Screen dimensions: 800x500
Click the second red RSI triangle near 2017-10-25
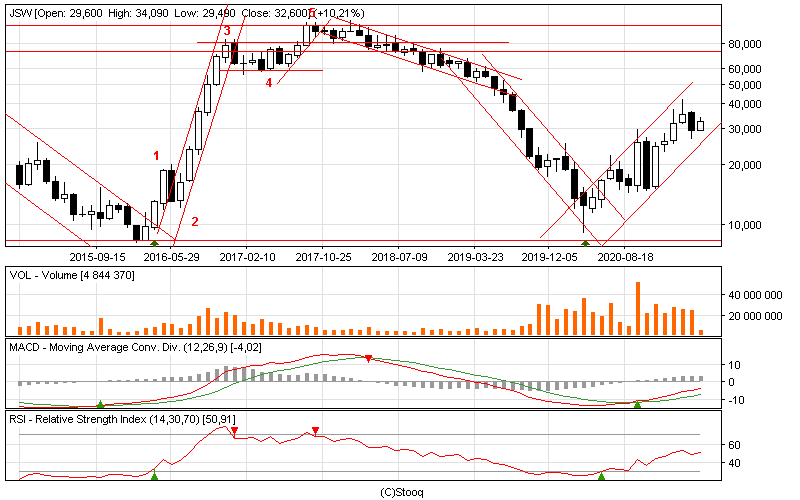point(315,431)
